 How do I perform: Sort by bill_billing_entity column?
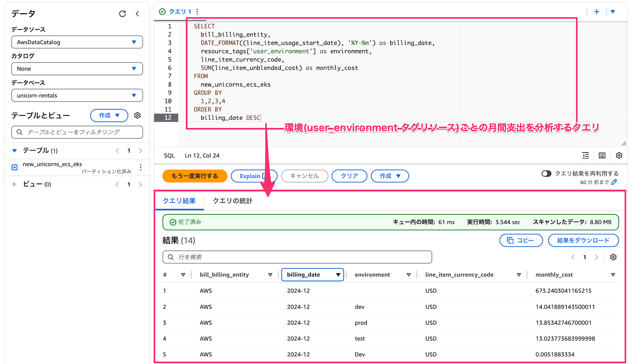[270, 275]
